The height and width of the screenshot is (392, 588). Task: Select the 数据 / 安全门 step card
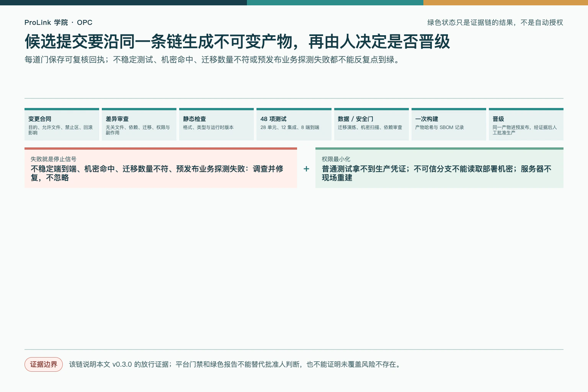pos(371,124)
